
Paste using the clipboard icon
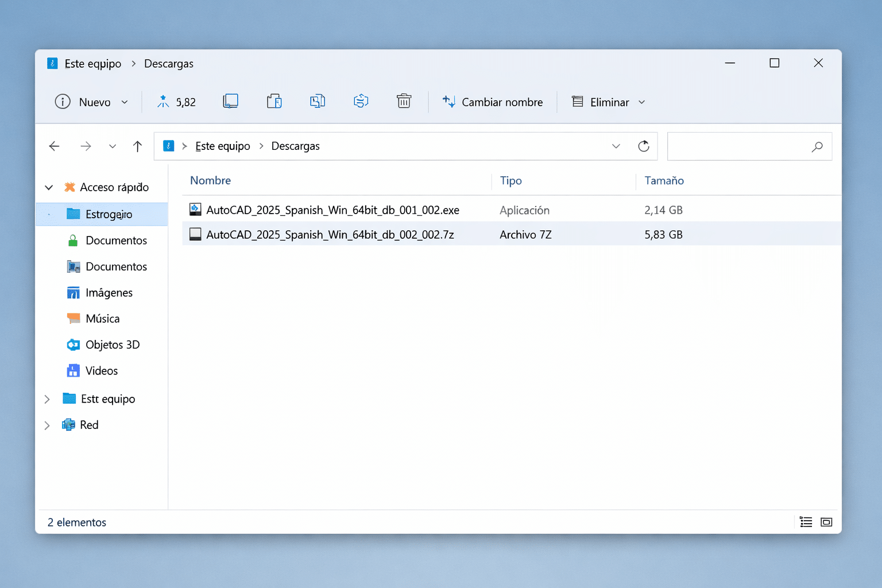274,101
